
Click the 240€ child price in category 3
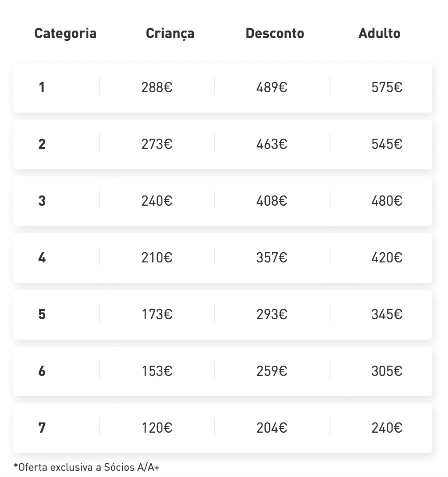157,201
